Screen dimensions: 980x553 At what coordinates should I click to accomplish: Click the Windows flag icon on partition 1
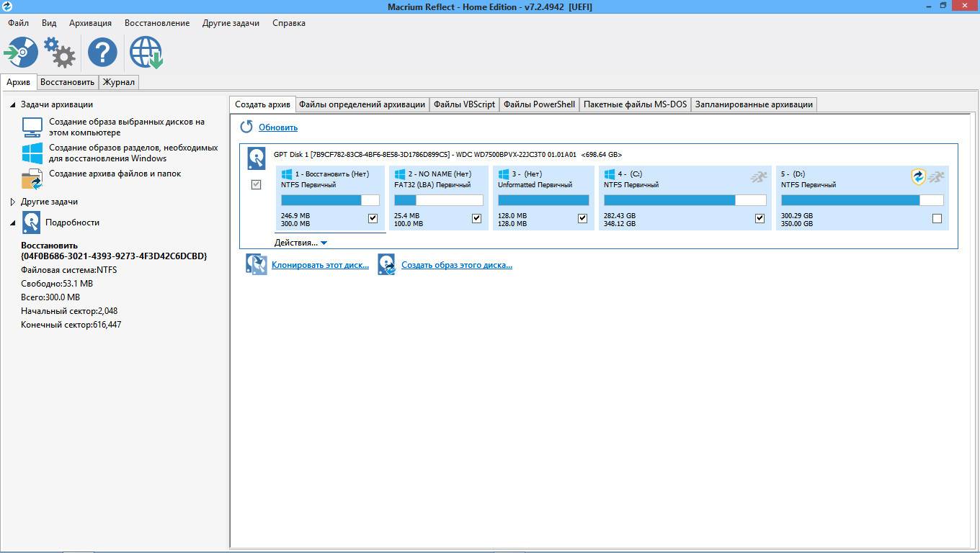[287, 174]
